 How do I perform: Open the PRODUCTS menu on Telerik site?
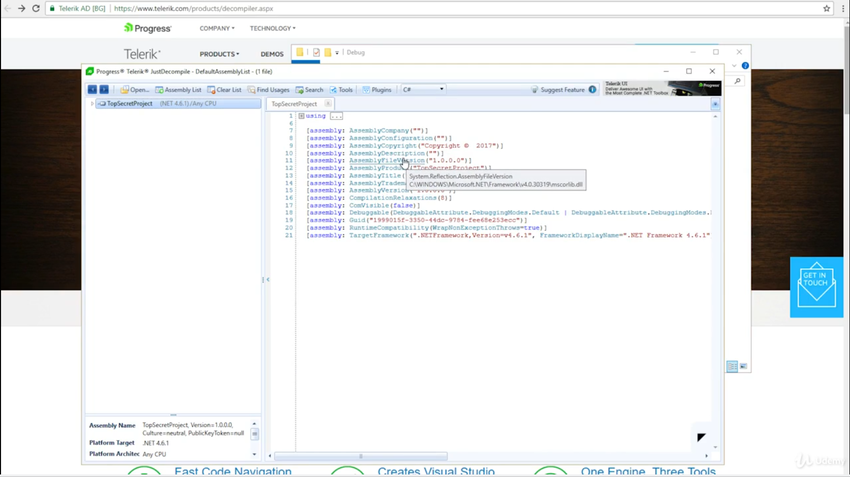[218, 54]
